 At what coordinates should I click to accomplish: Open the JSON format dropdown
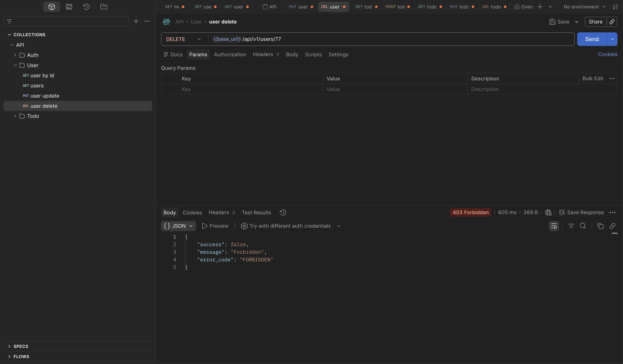tap(178, 226)
